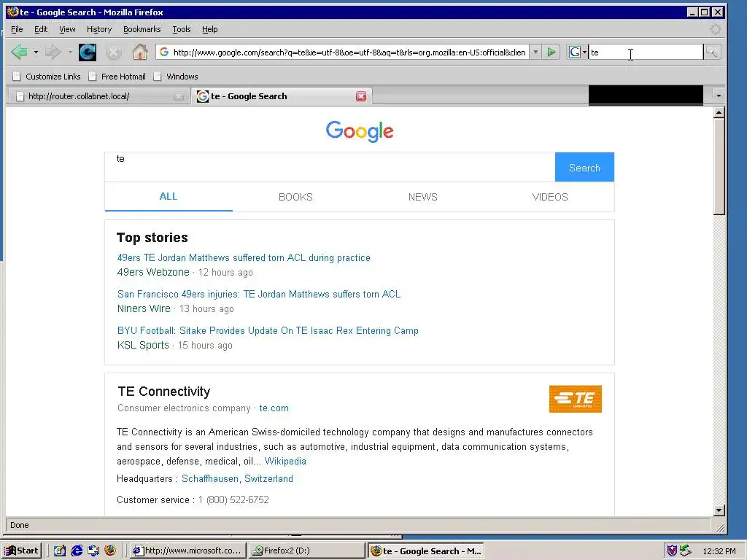Viewport: 747px width, 560px height.
Task: Click the search magnifier icon in toolbar
Action: click(x=712, y=52)
